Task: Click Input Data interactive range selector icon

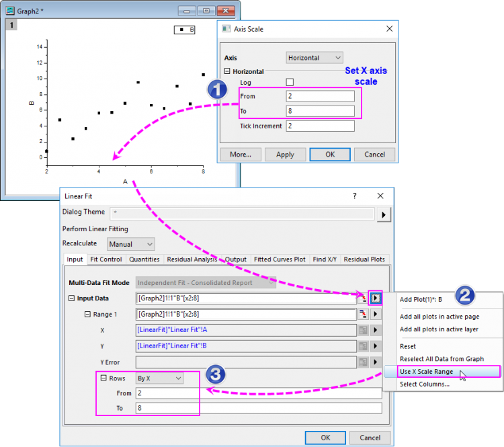Action: [x=363, y=298]
